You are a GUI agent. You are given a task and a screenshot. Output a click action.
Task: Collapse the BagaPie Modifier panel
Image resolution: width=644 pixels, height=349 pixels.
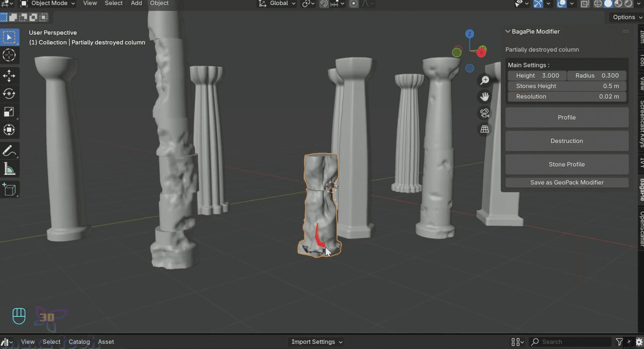click(x=507, y=31)
